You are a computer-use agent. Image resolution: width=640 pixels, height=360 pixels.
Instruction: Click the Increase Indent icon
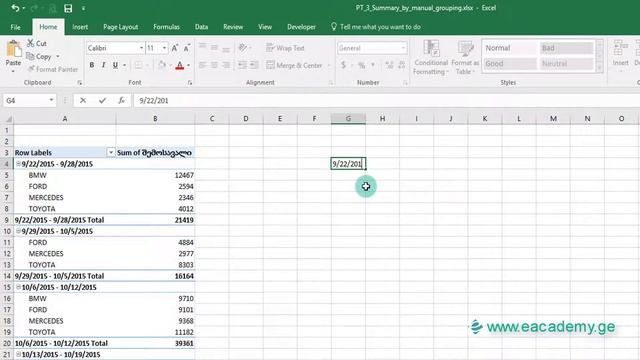(254, 65)
